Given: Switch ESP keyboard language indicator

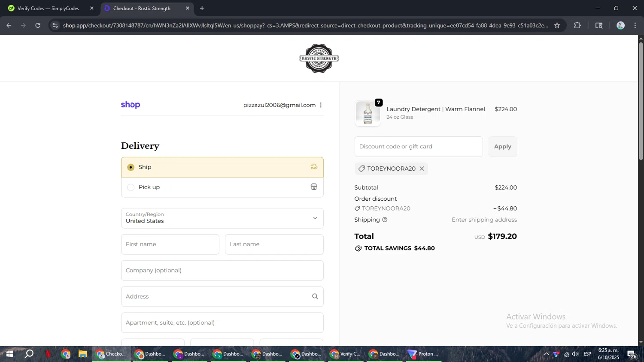Looking at the screenshot, I should [587, 354].
